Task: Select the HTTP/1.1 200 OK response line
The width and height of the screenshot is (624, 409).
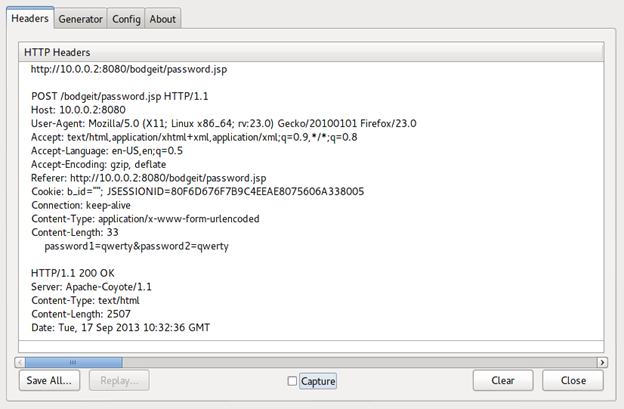Action: tap(74, 272)
